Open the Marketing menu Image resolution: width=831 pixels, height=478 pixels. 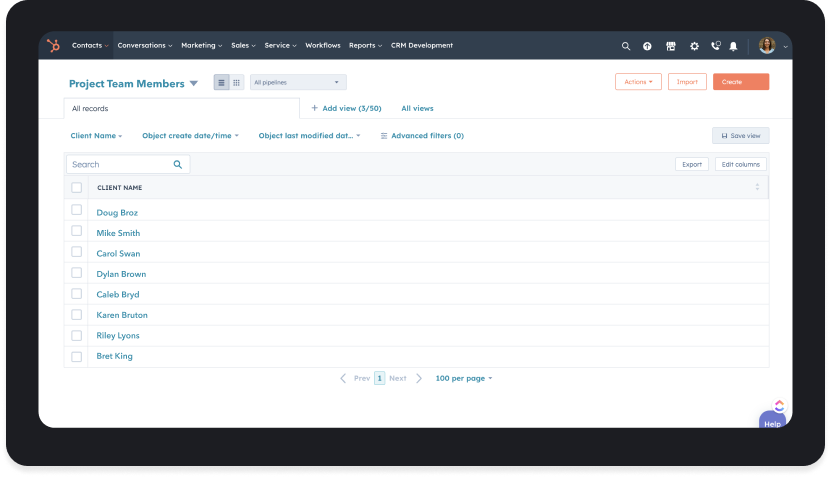[201, 46]
